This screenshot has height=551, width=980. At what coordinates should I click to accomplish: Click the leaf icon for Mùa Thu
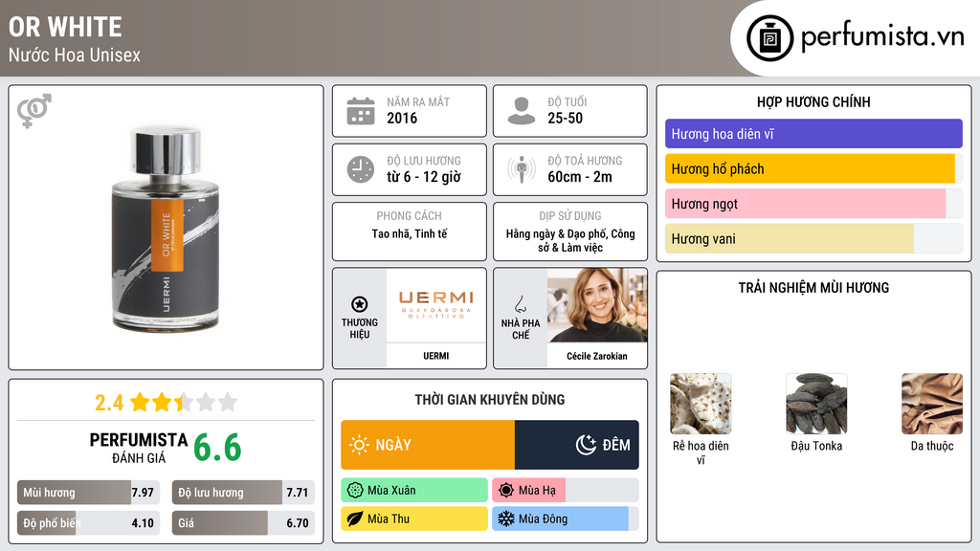click(x=355, y=518)
